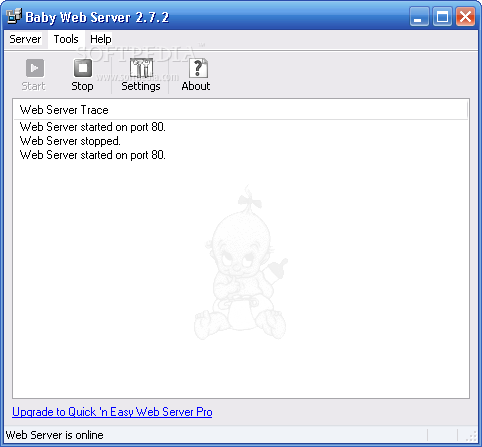
Task: Open the Server menu
Action: point(25,39)
